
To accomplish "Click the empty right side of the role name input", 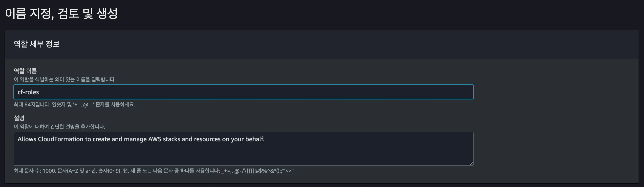I will (x=375, y=92).
